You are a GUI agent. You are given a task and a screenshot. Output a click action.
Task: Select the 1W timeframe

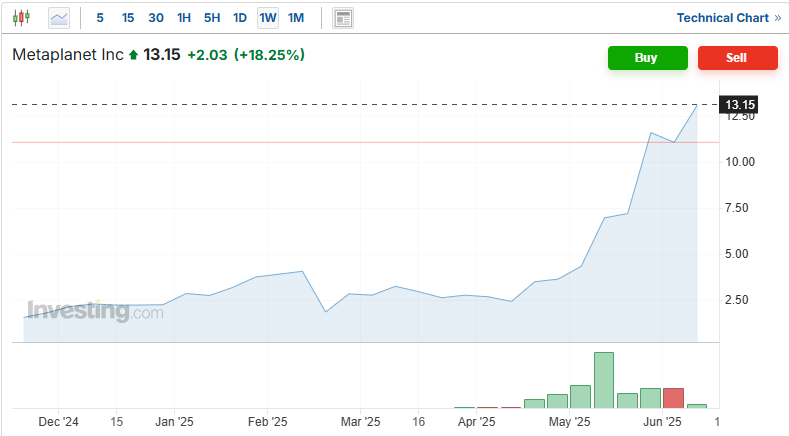point(268,18)
